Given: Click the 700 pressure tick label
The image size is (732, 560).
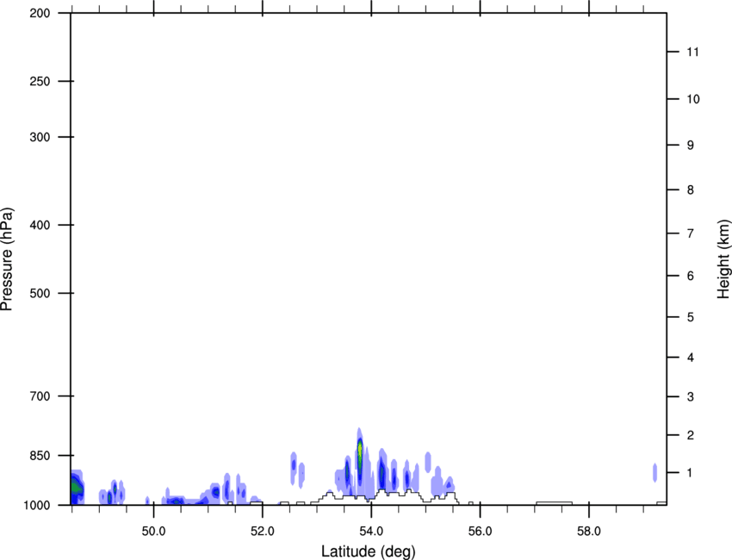Looking at the screenshot, I should point(40,395).
